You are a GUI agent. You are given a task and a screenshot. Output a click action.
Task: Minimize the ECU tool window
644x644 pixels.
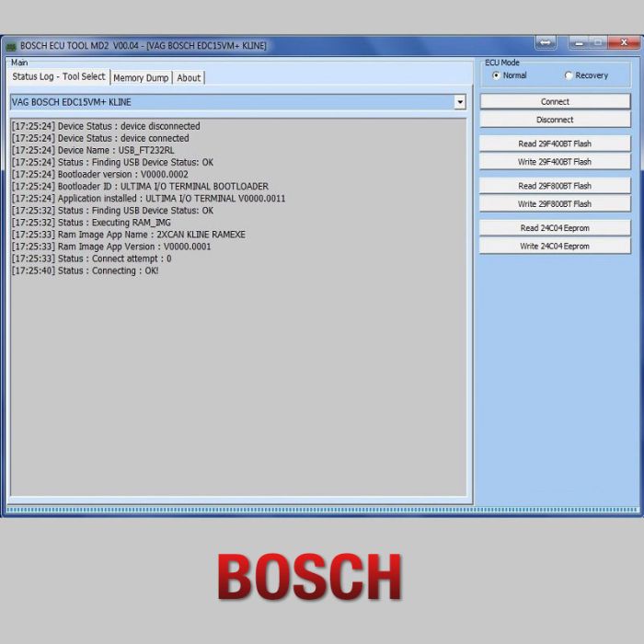[x=579, y=42]
